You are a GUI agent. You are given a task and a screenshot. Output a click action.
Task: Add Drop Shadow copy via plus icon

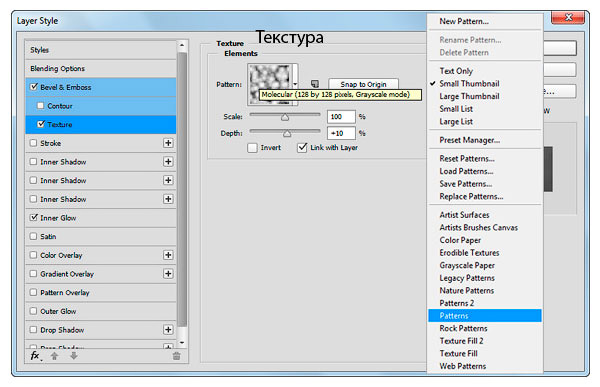point(168,330)
